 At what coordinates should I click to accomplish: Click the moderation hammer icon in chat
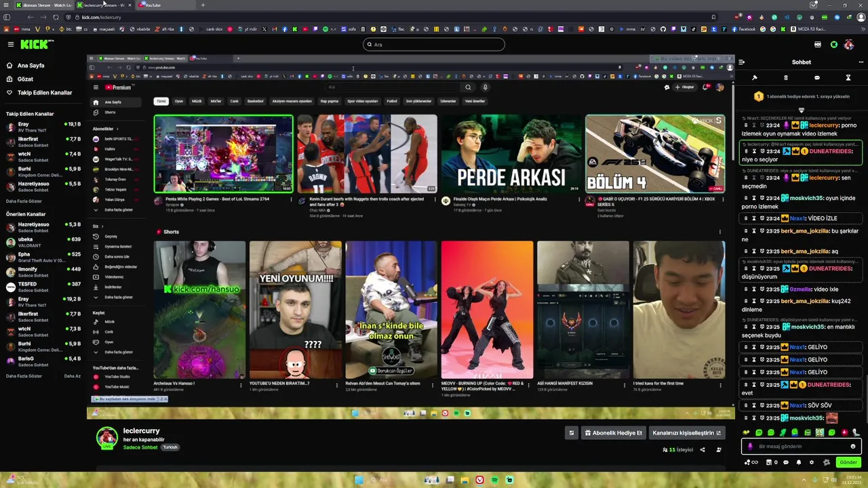click(755, 78)
